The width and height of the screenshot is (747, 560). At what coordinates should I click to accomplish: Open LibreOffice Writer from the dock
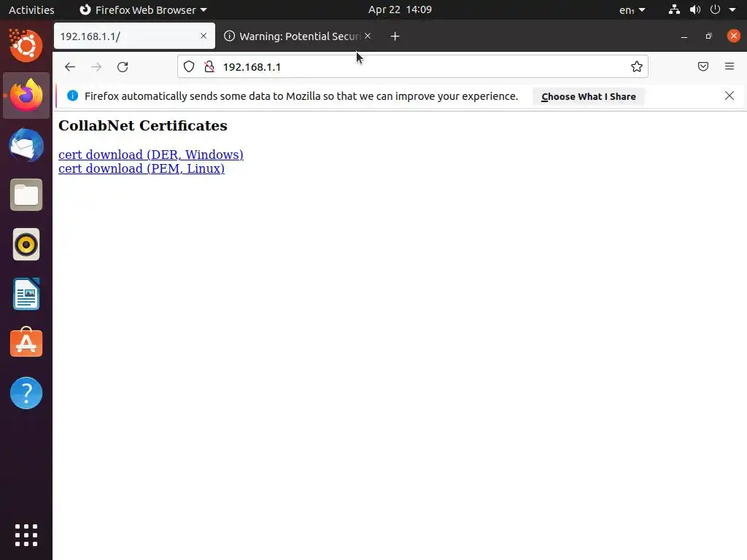(x=26, y=294)
